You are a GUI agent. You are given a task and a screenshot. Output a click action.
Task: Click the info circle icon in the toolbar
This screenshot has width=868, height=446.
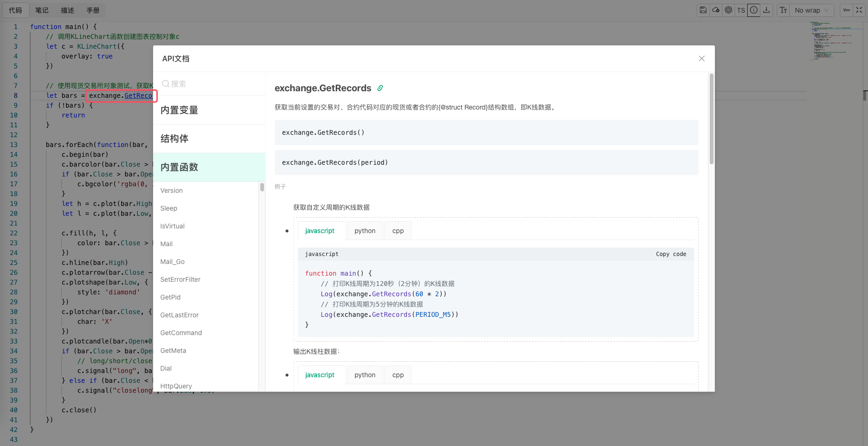click(754, 10)
